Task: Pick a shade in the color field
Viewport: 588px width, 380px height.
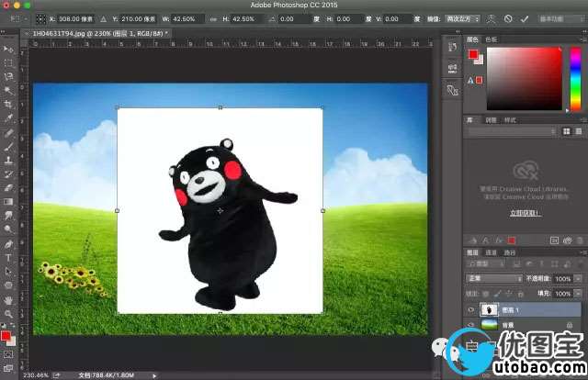Action: [525, 79]
